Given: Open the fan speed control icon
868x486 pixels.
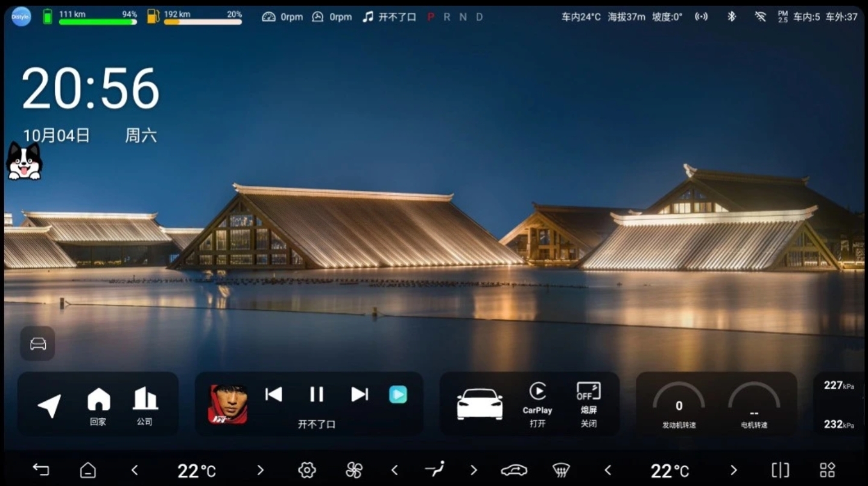Looking at the screenshot, I should click(x=354, y=470).
